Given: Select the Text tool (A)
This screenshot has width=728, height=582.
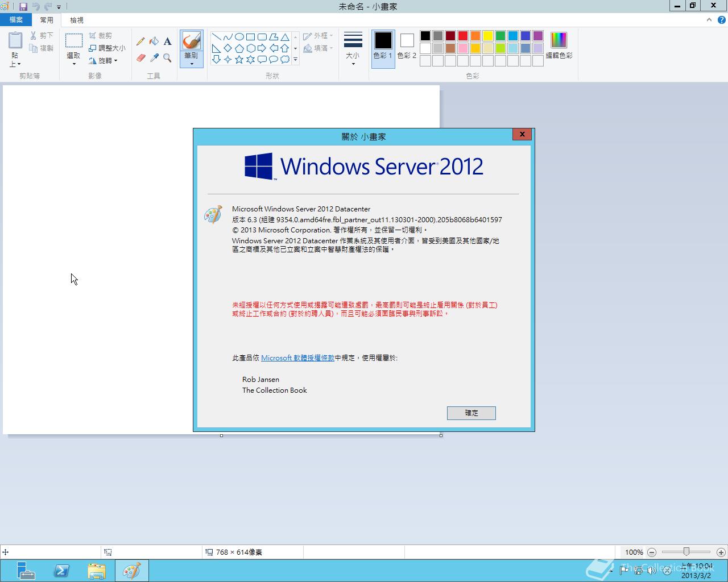Looking at the screenshot, I should 167,41.
